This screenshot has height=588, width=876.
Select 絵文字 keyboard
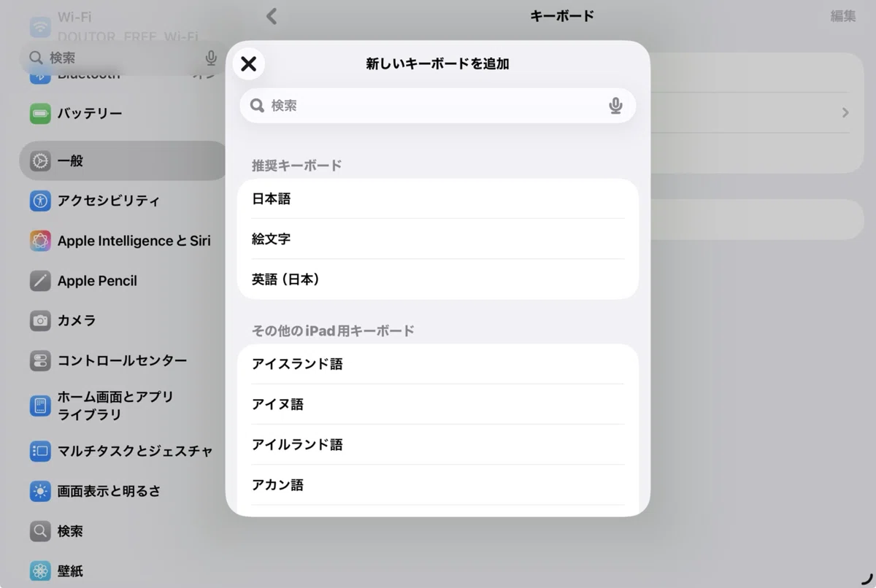click(x=438, y=239)
